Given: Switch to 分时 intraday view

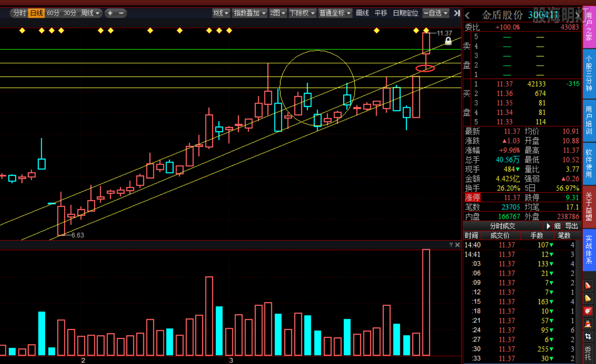Looking at the screenshot, I should 19,13.
